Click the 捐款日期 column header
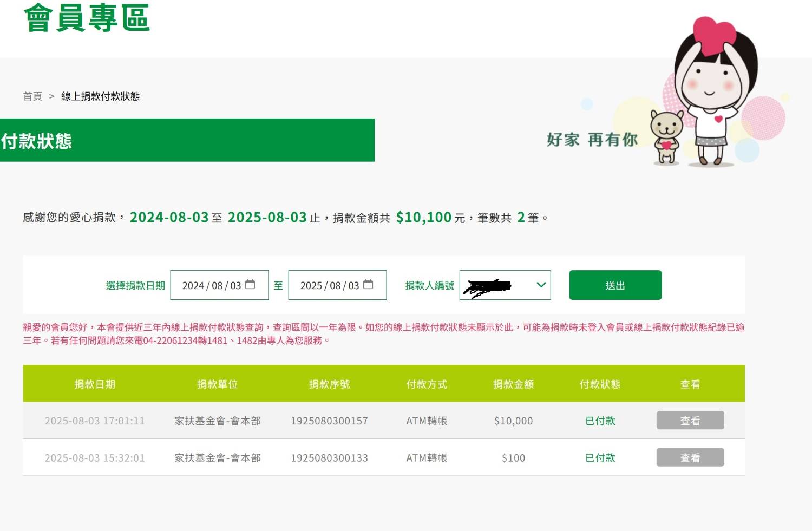This screenshot has width=812, height=531. pos(95,384)
